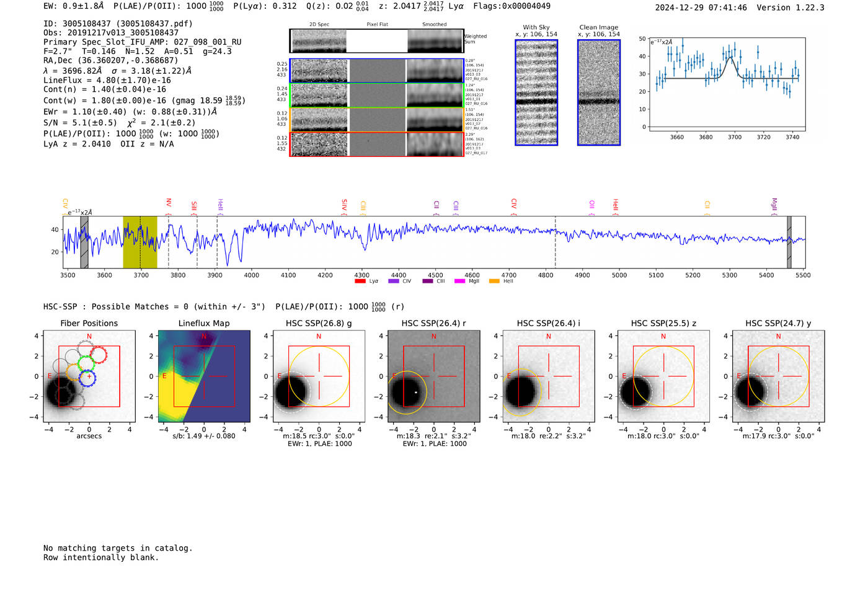This screenshot has height=591, width=868.
Task: Click the magenta MgII legend swatch
Action: (x=459, y=282)
